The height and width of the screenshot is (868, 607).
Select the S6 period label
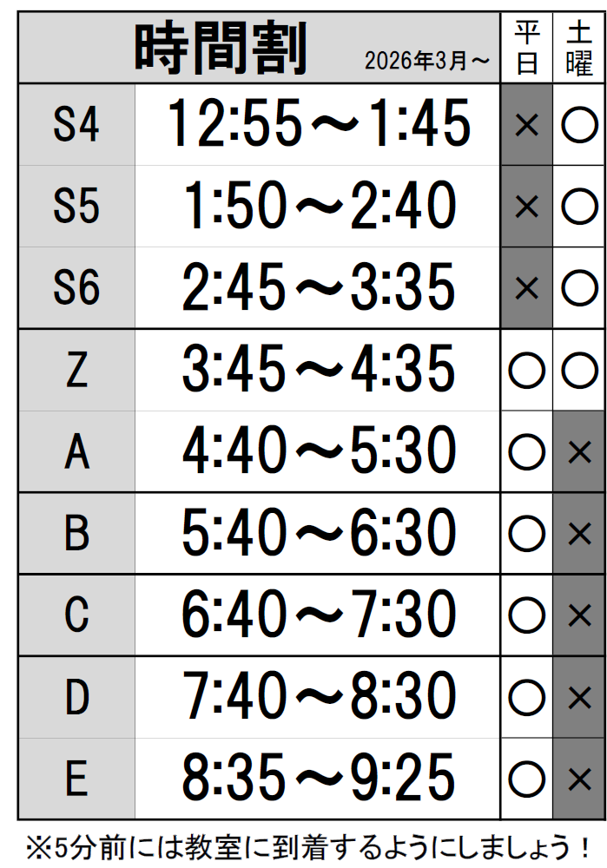point(76,288)
